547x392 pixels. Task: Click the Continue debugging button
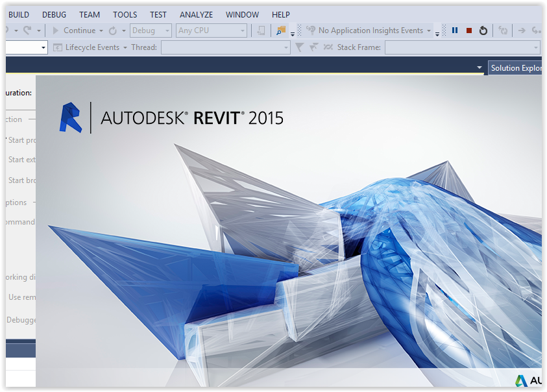[x=75, y=31]
